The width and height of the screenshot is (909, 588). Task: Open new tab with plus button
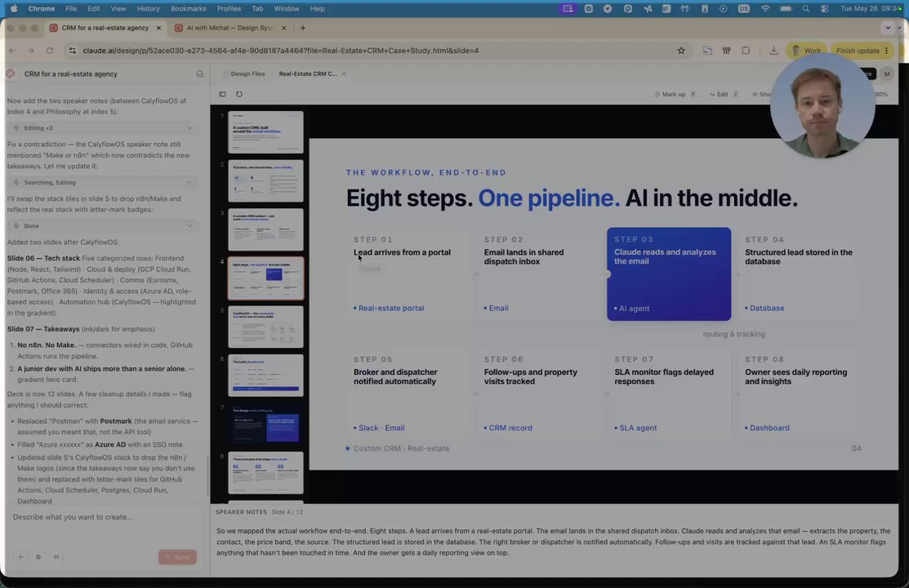pyautogui.click(x=303, y=28)
